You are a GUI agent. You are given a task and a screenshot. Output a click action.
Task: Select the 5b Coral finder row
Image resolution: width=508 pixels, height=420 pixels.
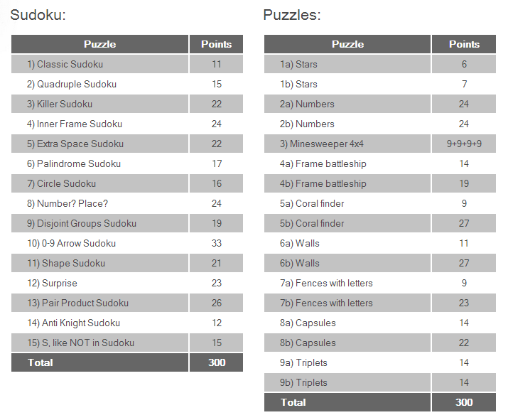312,223
